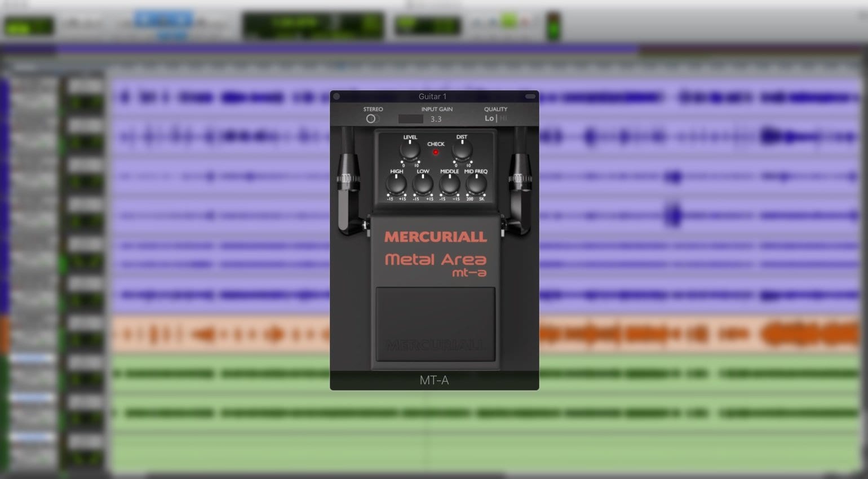Close the Guitar 1 plugin window
This screenshot has width=868, height=479.
(336, 96)
